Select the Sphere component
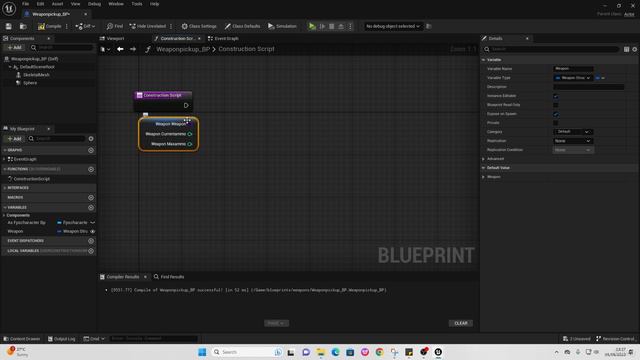 tap(30, 83)
